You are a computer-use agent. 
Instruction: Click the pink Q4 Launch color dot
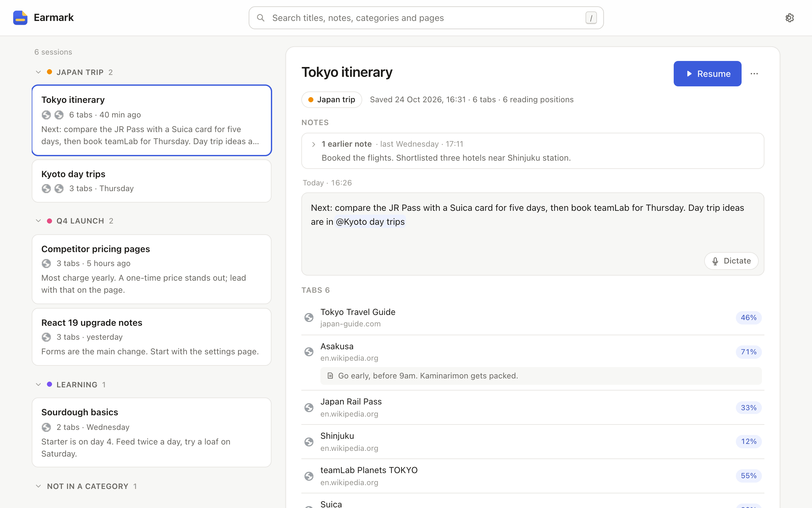click(x=49, y=221)
